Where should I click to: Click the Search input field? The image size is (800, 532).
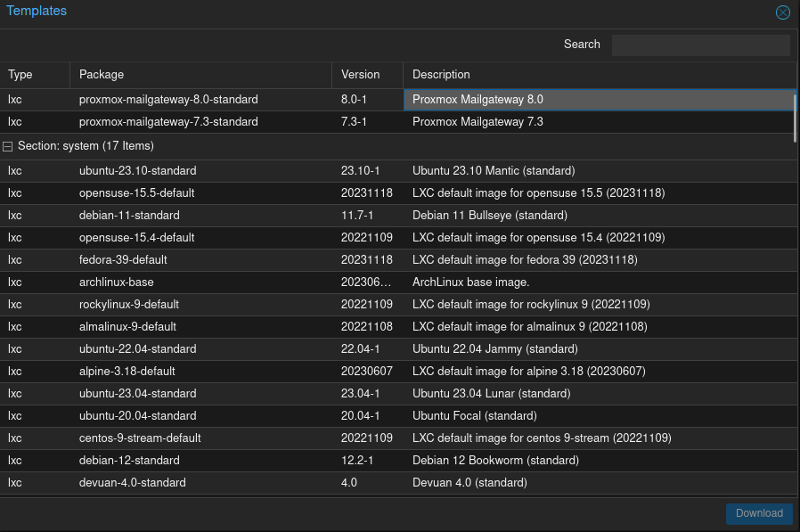(x=700, y=45)
